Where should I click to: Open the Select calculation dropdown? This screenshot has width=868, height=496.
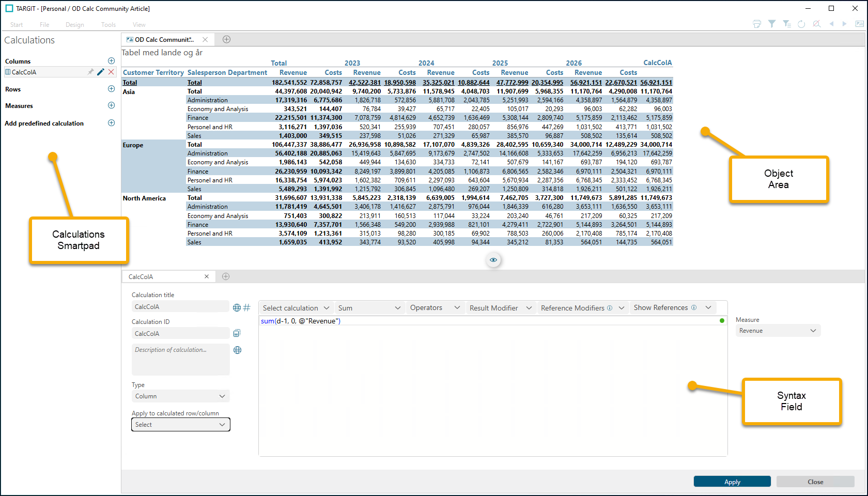tap(296, 308)
